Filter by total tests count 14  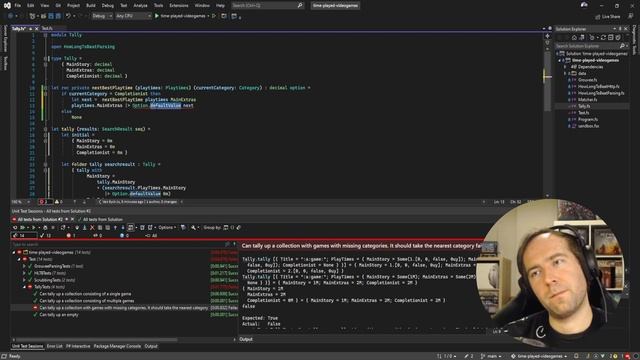tap(24, 236)
